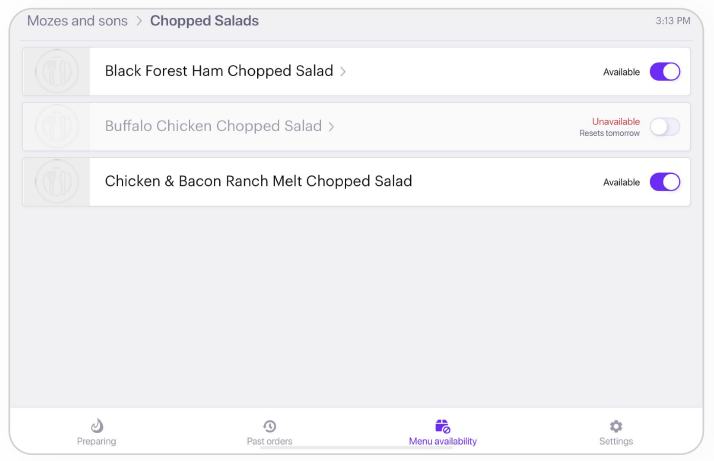
Task: Disable Black Forest Ham Chopped Salad availability
Action: coord(665,72)
